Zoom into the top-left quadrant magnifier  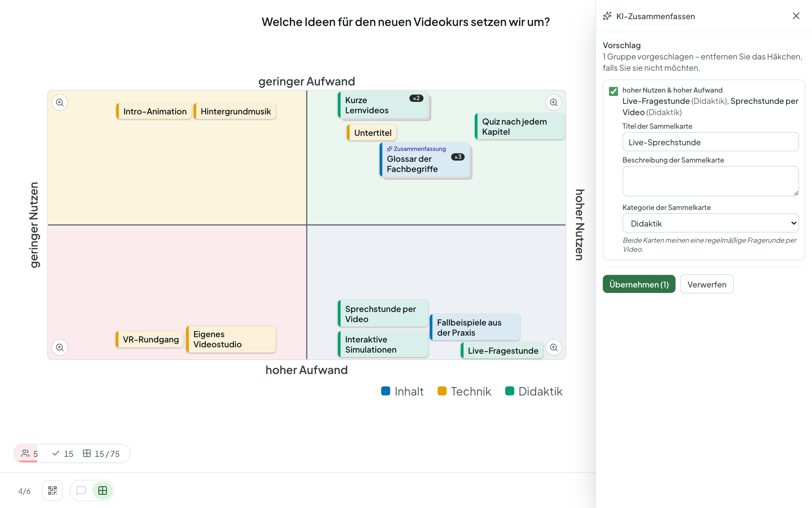(60, 102)
